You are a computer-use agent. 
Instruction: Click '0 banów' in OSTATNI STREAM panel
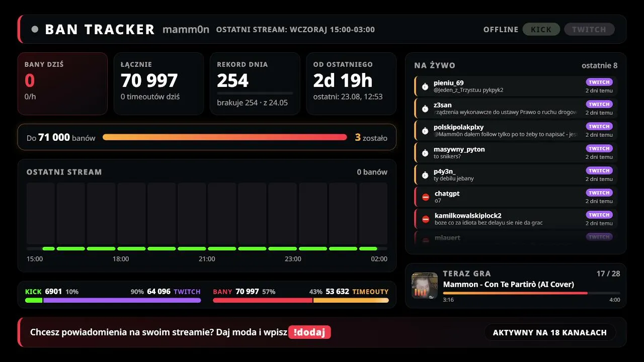372,172
